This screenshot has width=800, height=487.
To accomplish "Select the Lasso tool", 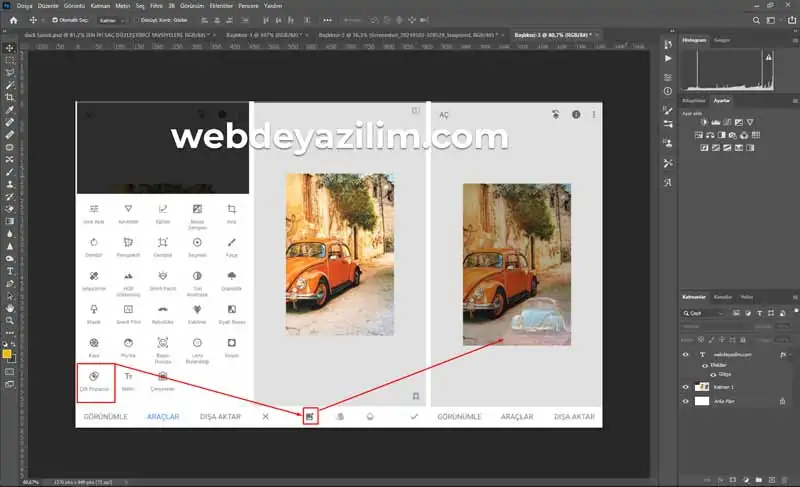I will 10,72.
